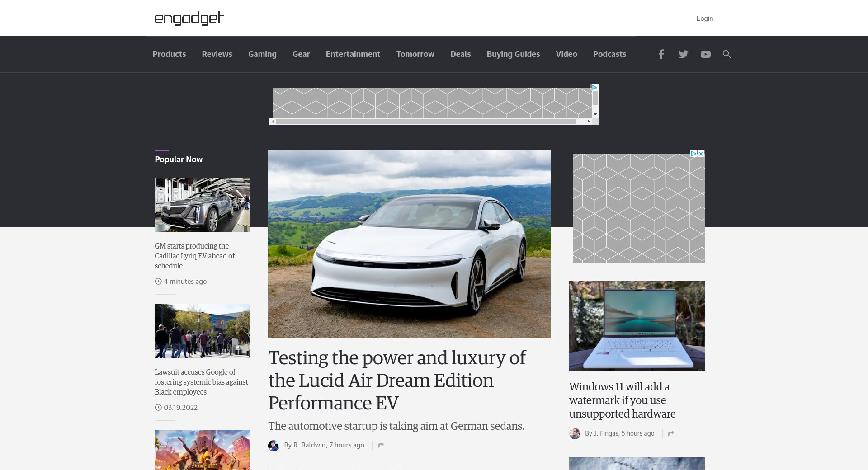Open the Gaming section

[262, 54]
